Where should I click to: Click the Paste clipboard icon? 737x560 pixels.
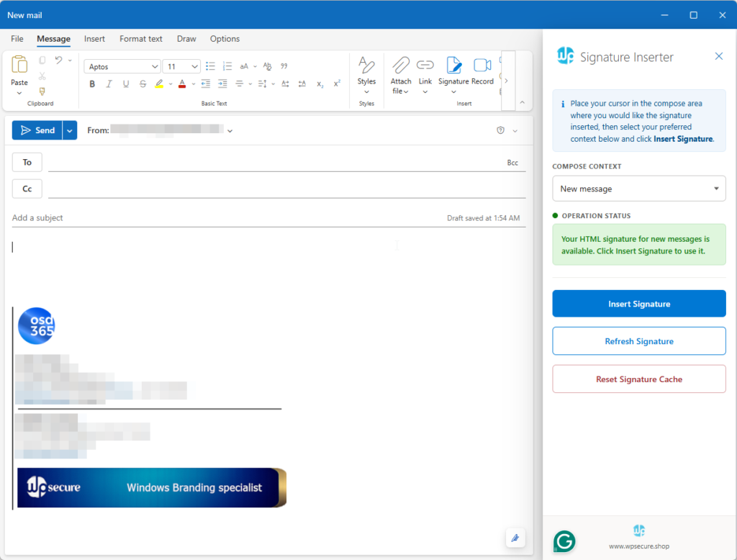coord(19,66)
